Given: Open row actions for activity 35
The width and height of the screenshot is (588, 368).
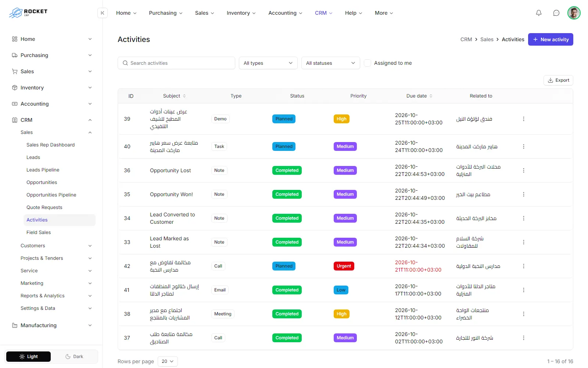Looking at the screenshot, I should (524, 194).
